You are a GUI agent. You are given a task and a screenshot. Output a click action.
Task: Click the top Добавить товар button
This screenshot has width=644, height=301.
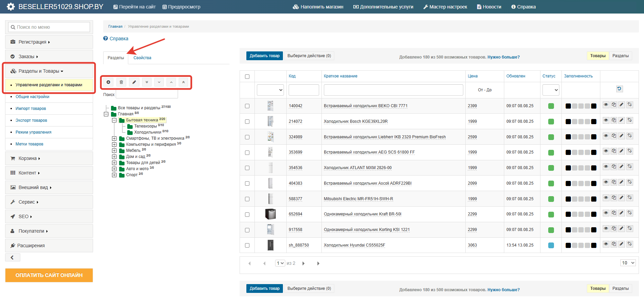264,56
